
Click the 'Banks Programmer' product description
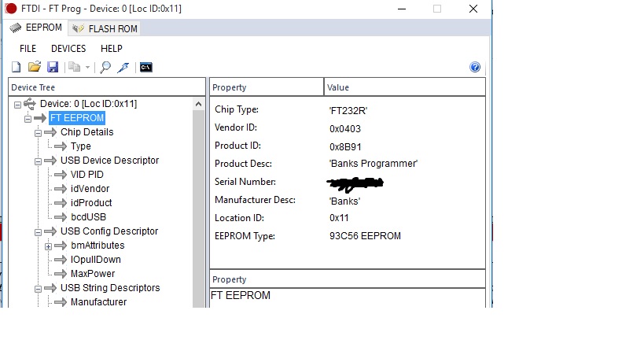pyautogui.click(x=374, y=164)
